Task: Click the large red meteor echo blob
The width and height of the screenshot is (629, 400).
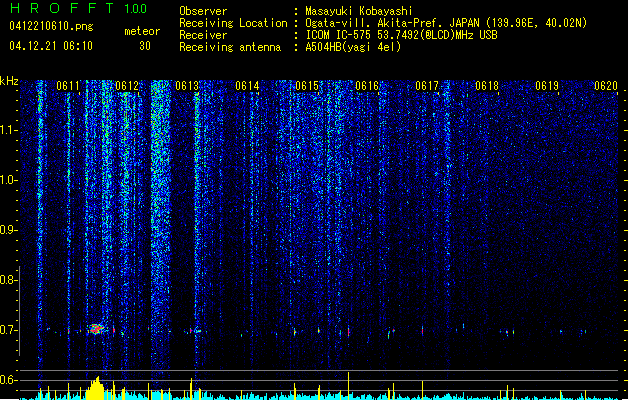Action: tap(95, 329)
